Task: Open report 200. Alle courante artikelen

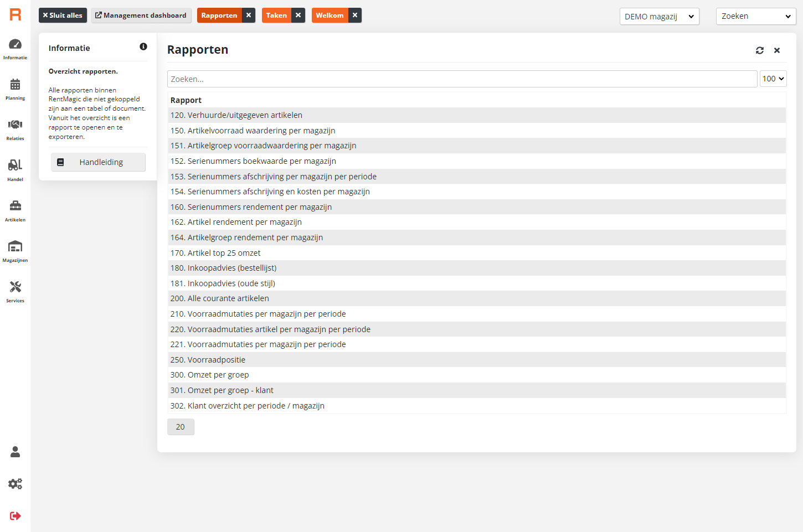Action: click(x=477, y=298)
